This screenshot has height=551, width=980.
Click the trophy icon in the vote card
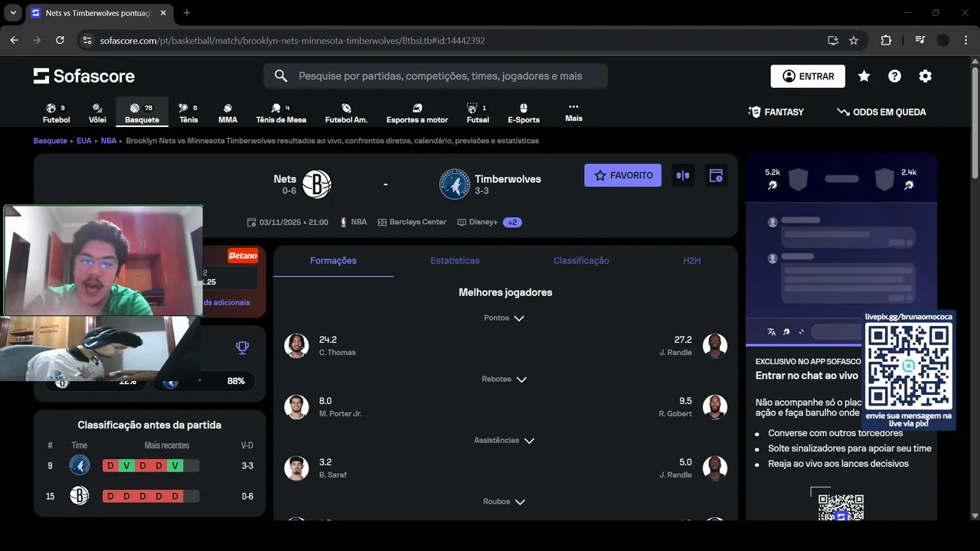tap(243, 348)
